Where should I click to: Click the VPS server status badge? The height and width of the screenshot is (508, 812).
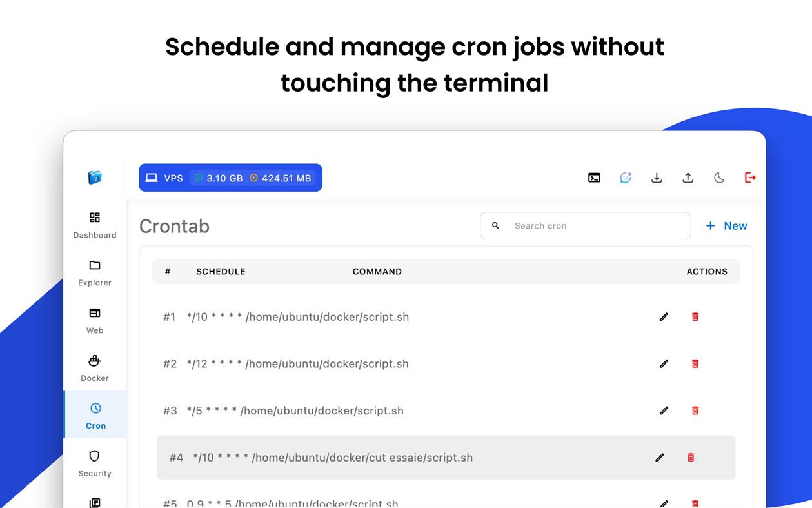click(230, 178)
